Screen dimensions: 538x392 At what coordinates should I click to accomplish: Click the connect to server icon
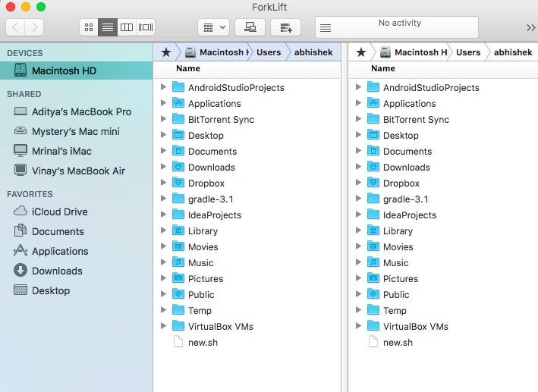coord(250,27)
